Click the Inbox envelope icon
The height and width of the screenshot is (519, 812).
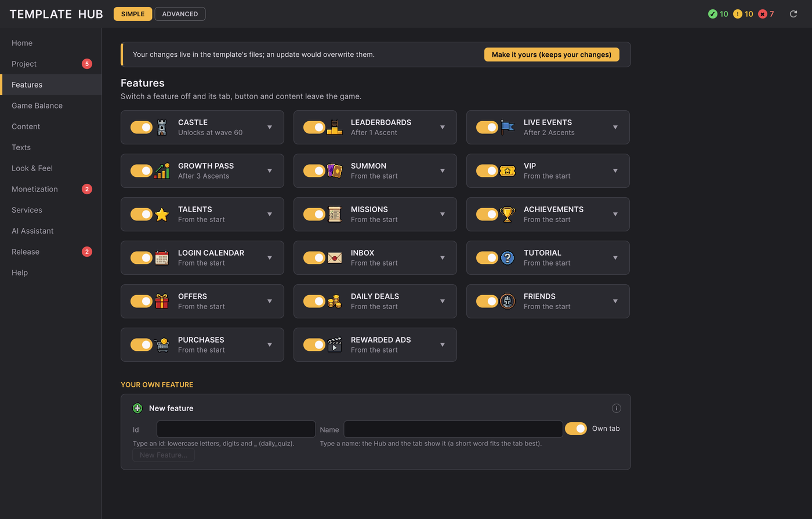335,257
